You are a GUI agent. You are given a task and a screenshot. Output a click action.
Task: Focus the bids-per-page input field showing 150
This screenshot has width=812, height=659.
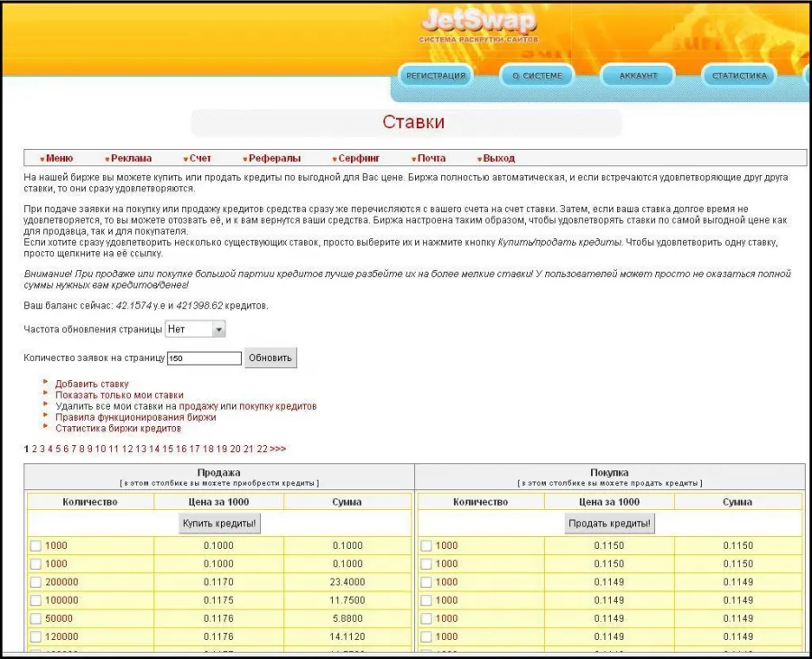(204, 358)
